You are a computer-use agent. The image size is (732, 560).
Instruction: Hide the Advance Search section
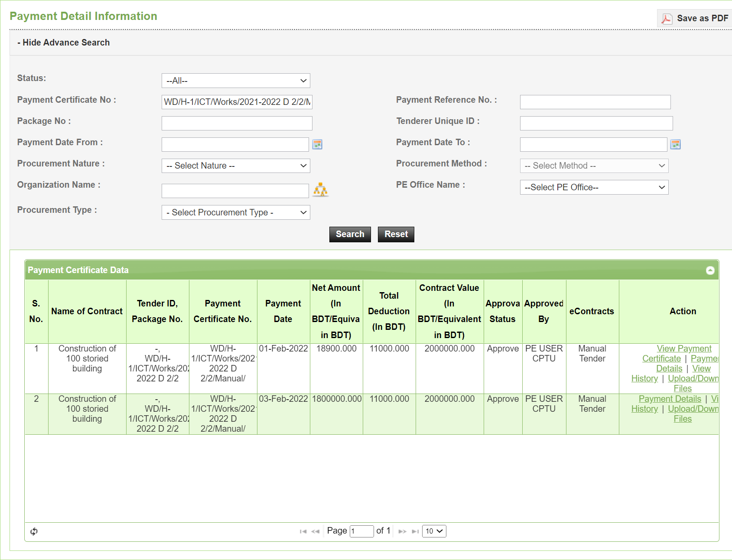pos(63,42)
